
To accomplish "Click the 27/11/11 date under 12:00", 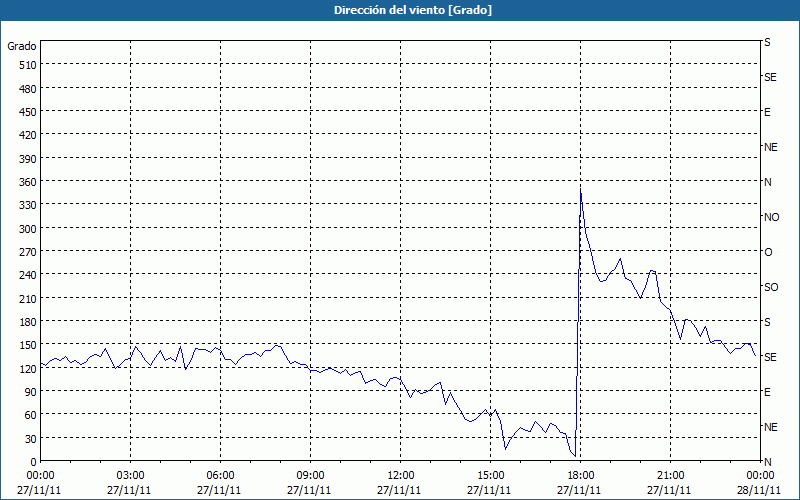I will tap(399, 490).
